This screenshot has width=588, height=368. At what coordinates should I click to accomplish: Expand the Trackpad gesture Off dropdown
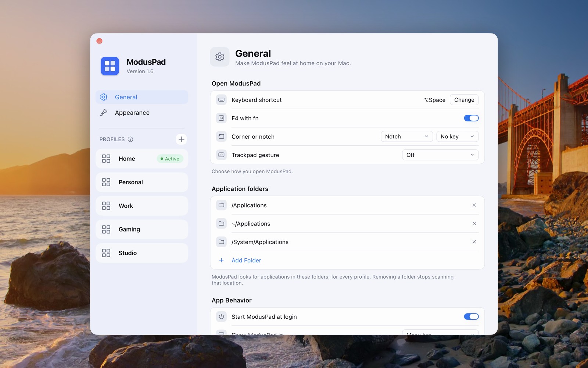click(x=440, y=155)
